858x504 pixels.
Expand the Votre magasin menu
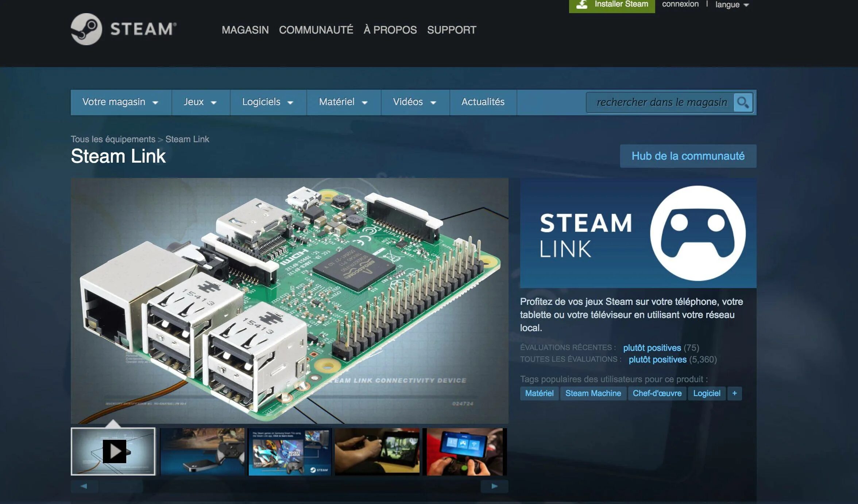pos(121,102)
